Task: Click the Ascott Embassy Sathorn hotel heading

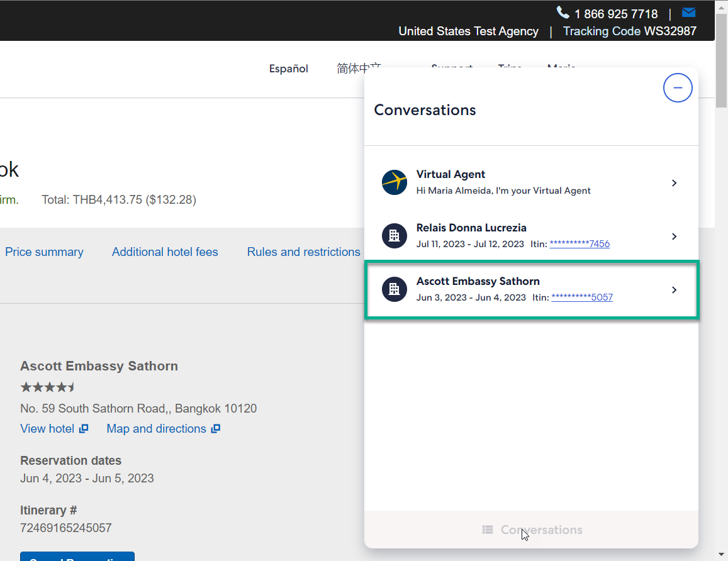Action: (x=99, y=366)
